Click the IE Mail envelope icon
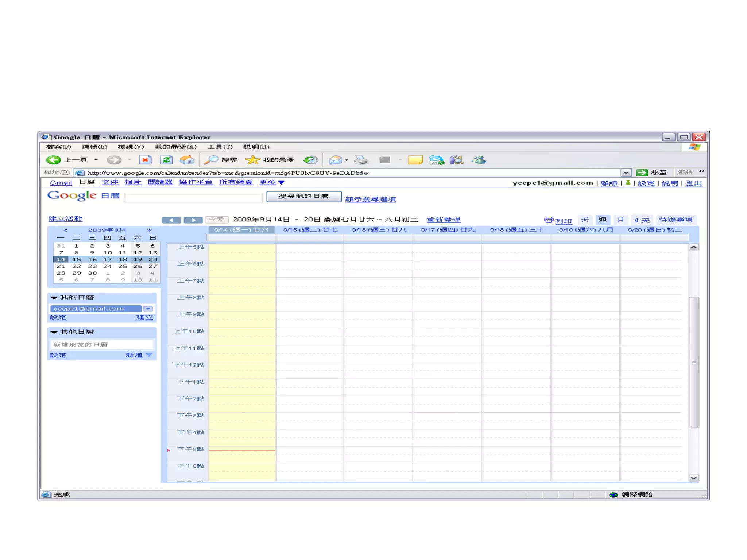 click(335, 160)
